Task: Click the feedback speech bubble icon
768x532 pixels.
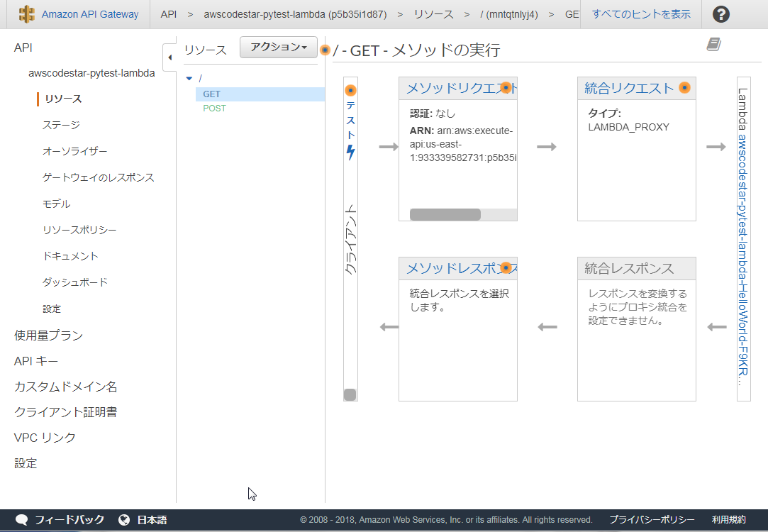Action: coord(21,519)
